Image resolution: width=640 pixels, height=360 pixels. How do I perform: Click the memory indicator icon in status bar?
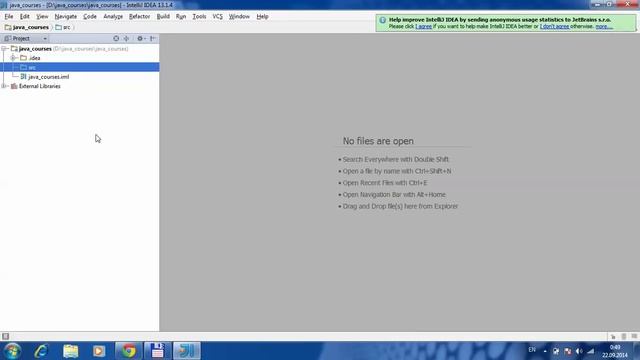[x=634, y=336]
